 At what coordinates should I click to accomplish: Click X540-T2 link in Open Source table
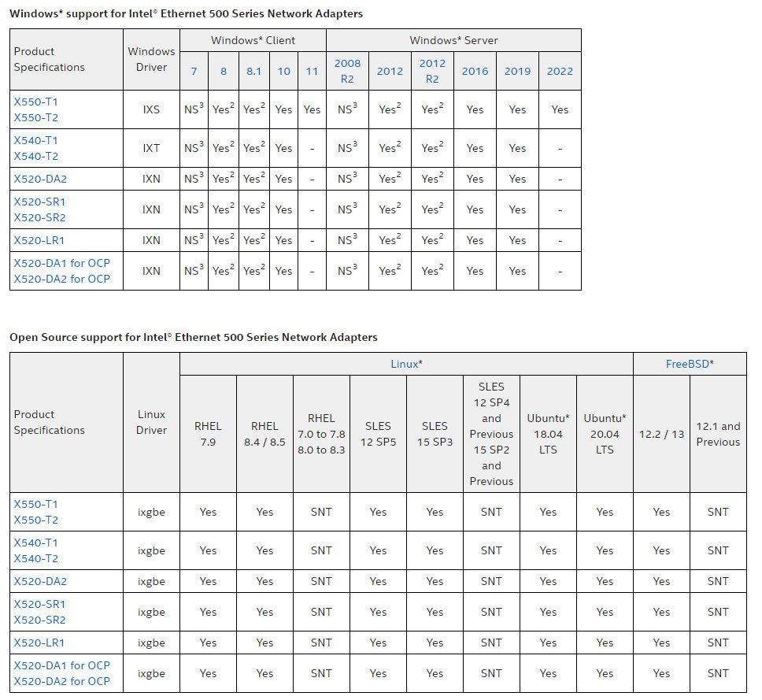36,558
